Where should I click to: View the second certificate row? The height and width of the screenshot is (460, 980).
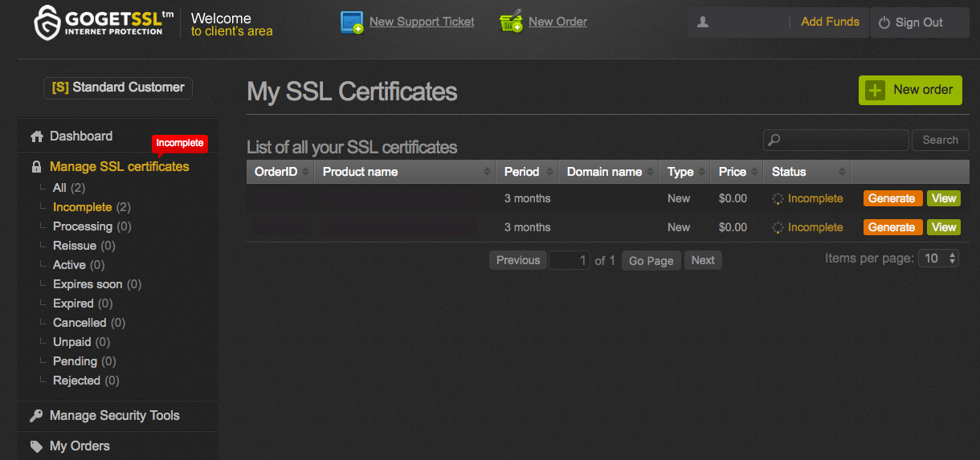(x=943, y=227)
